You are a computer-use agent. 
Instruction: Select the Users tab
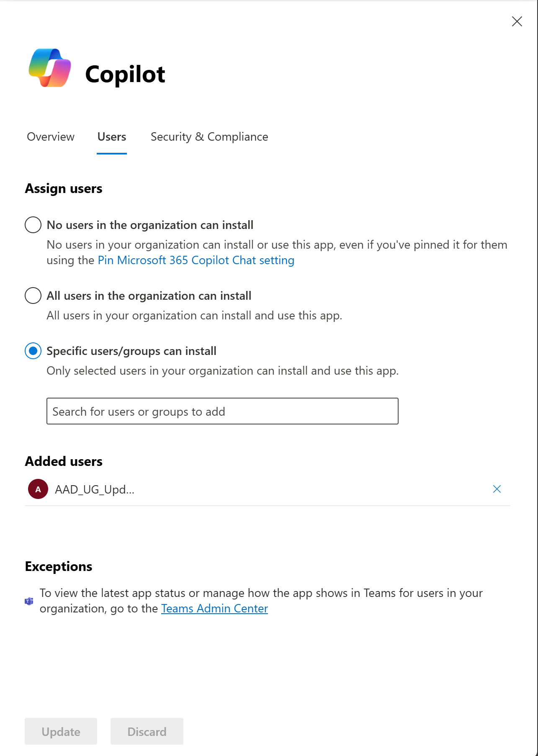(x=112, y=137)
